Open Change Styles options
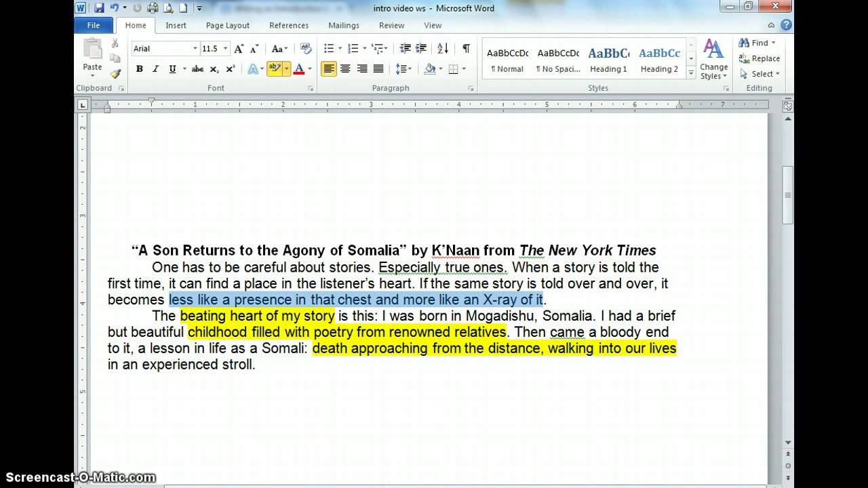This screenshot has width=868, height=488. pyautogui.click(x=713, y=60)
